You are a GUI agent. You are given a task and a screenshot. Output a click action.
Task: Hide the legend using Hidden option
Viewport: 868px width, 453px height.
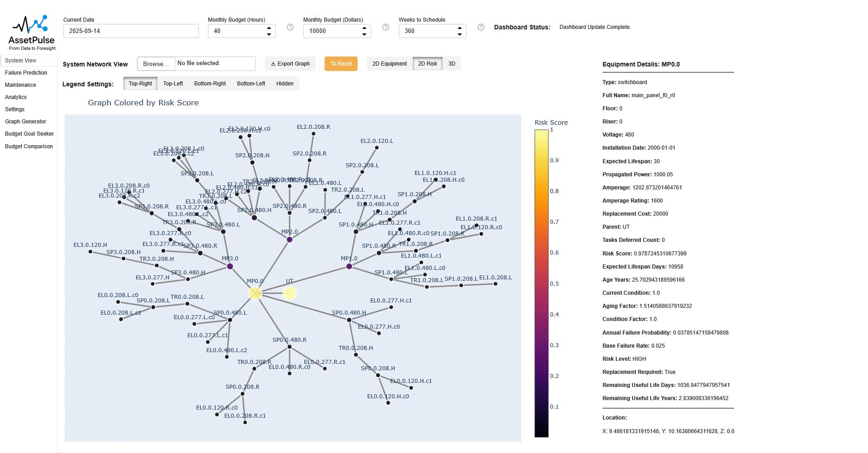point(285,84)
